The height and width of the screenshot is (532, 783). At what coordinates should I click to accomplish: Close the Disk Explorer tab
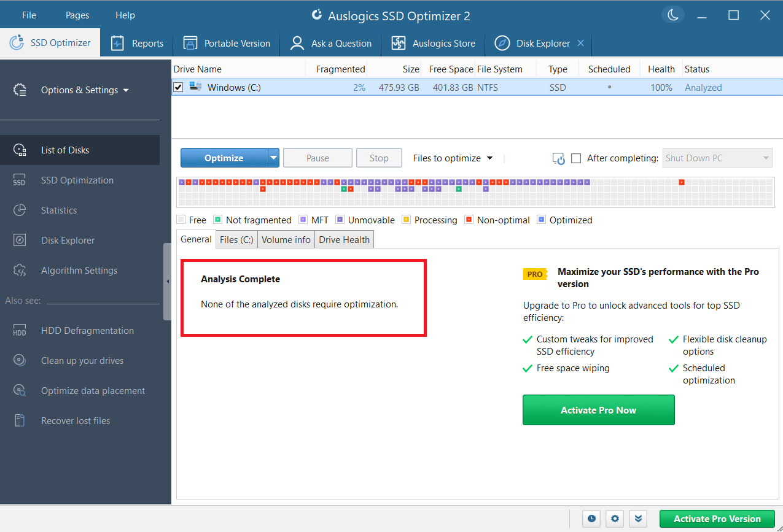tap(581, 44)
